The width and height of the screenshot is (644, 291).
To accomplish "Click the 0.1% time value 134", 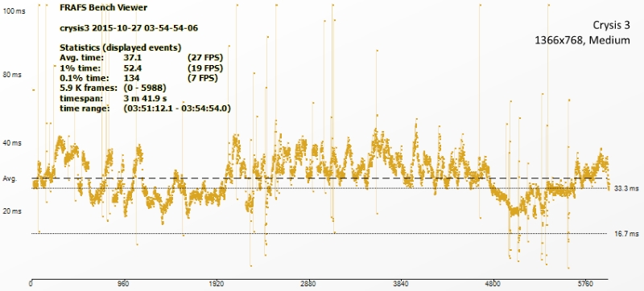I will [131, 78].
